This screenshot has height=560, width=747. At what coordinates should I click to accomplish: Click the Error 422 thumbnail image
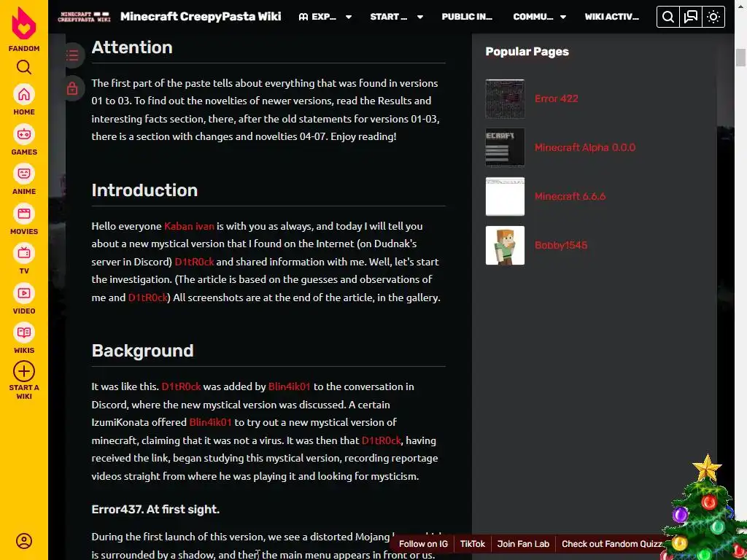pos(505,98)
